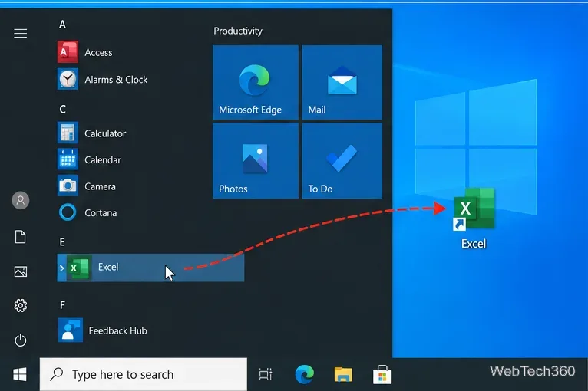Open the Microsoft Edge tile
The height and width of the screenshot is (391, 588).
(256, 82)
